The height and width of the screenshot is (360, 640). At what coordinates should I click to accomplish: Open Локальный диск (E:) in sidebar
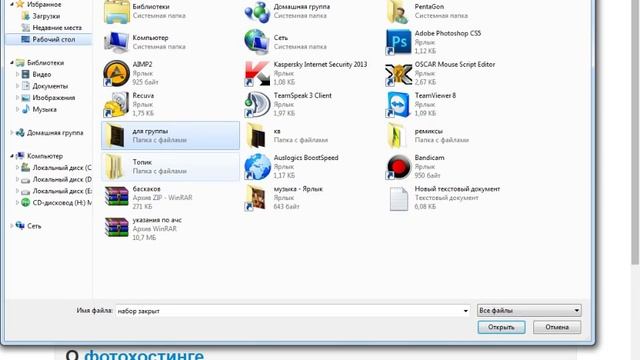62,191
